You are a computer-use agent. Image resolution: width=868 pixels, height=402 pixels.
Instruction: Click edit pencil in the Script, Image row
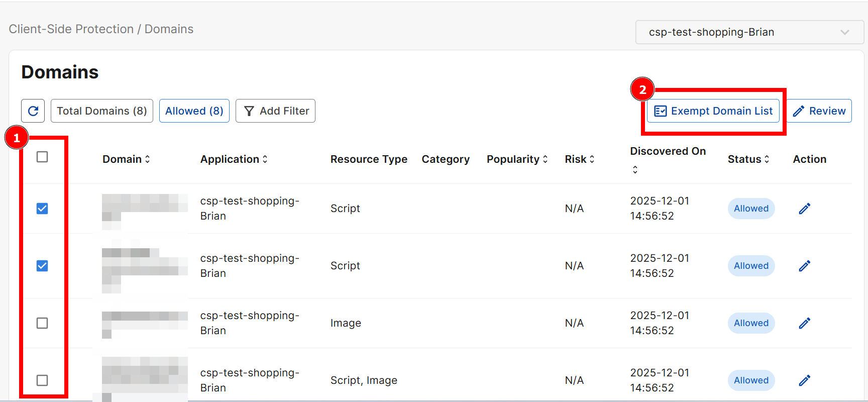click(804, 380)
